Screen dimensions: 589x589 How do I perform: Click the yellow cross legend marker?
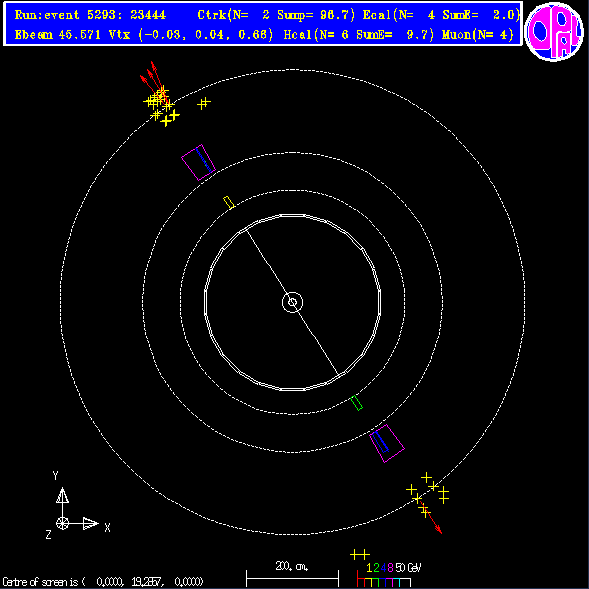point(360,554)
